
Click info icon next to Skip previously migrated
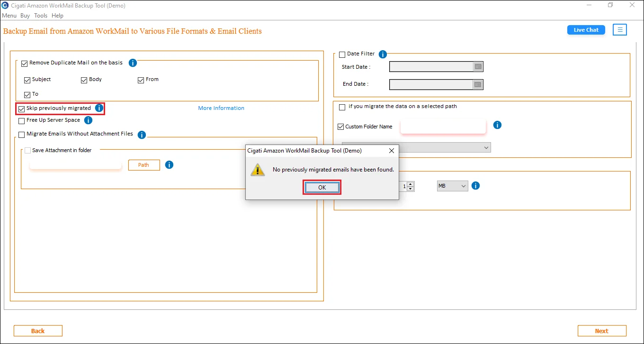tap(99, 108)
